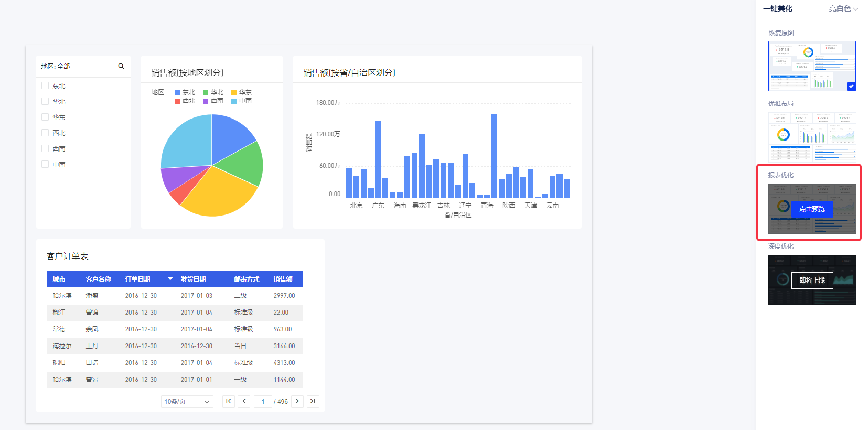Go to the previous table page
This screenshot has height=430, width=868.
tap(244, 401)
